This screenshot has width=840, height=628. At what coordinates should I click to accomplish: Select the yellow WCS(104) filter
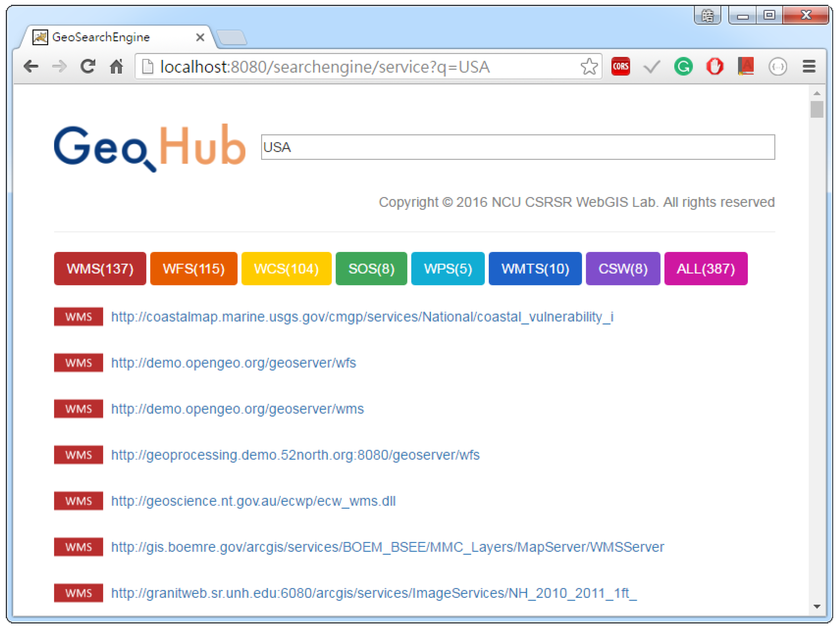[x=286, y=268]
